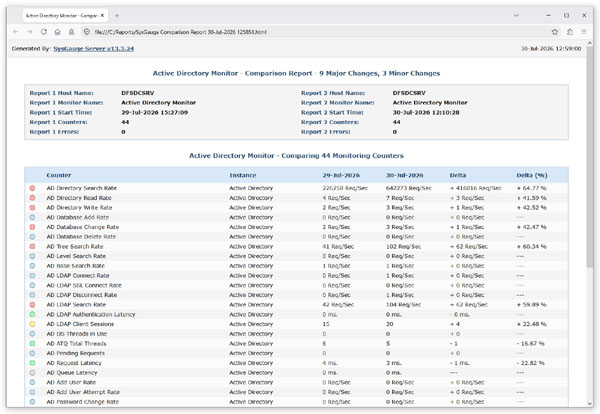Click the Counter column header
Image resolution: width=600 pixels, height=414 pixels.
click(x=59, y=175)
